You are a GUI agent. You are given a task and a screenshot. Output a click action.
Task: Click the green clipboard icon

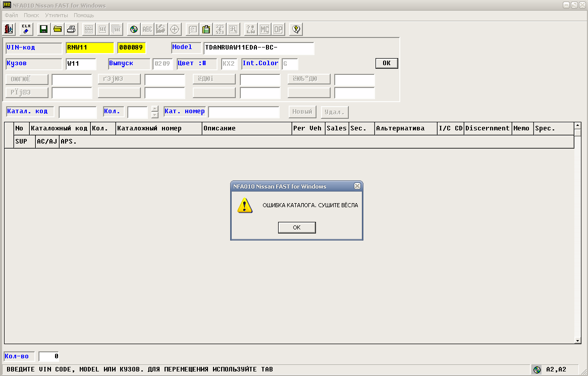pyautogui.click(x=206, y=29)
